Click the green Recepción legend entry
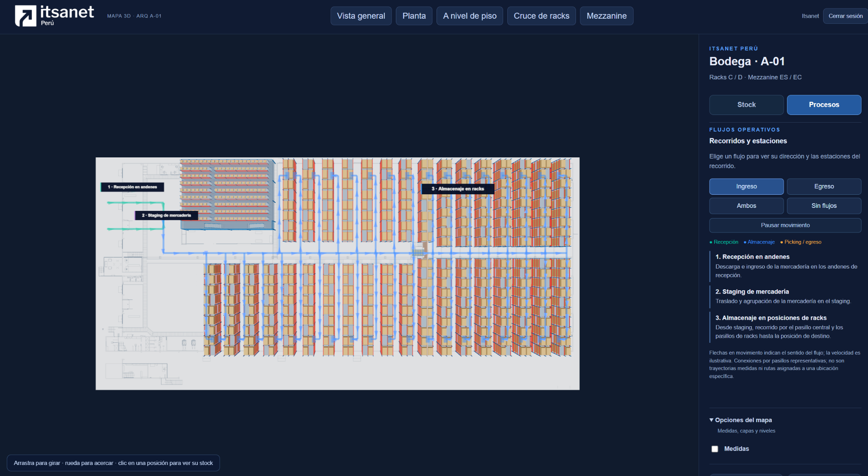Viewport: 868px width, 476px height. tap(724, 242)
